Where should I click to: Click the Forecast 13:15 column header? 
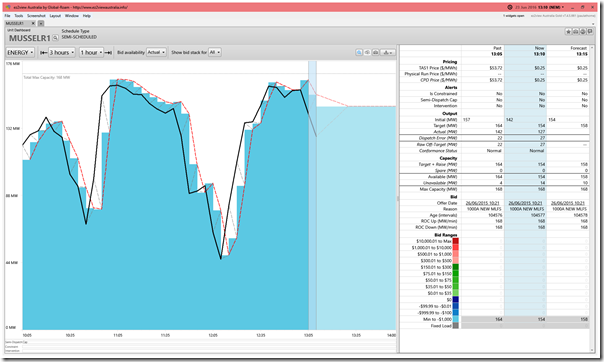568,51
